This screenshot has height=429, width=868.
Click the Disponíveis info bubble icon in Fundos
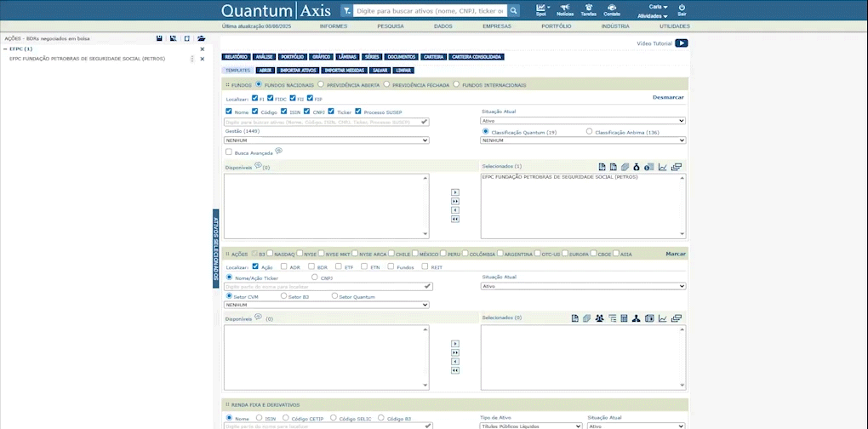(x=258, y=165)
